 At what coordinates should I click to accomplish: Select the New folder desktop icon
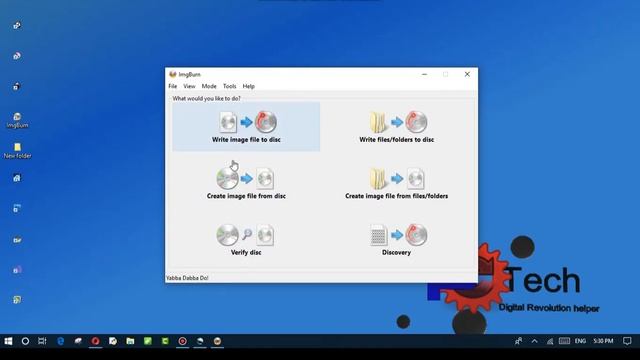point(17,151)
